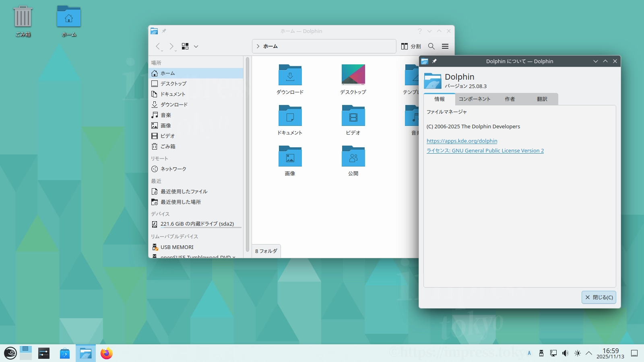Open 最近使用した場所 in the sidebar
The image size is (644, 362).
pyautogui.click(x=196, y=202)
